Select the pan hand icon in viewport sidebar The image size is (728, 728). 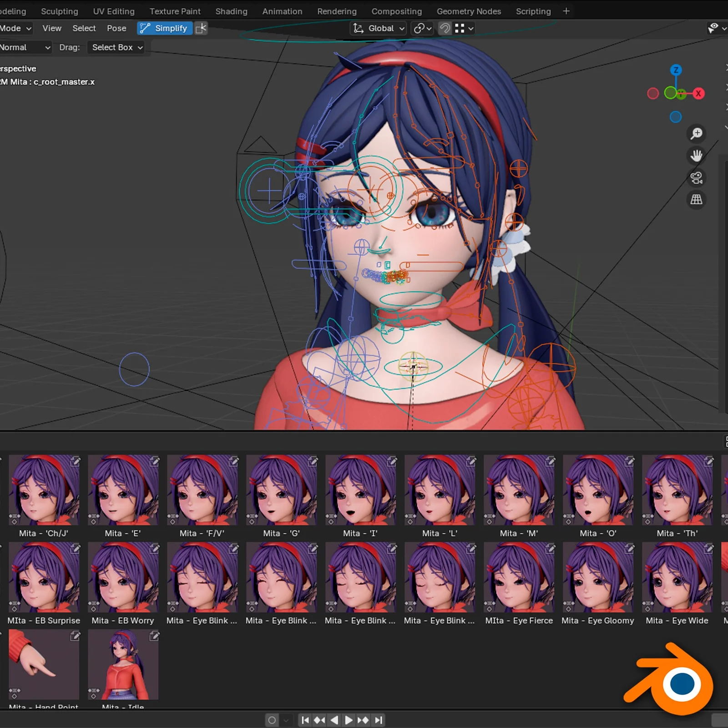click(696, 155)
